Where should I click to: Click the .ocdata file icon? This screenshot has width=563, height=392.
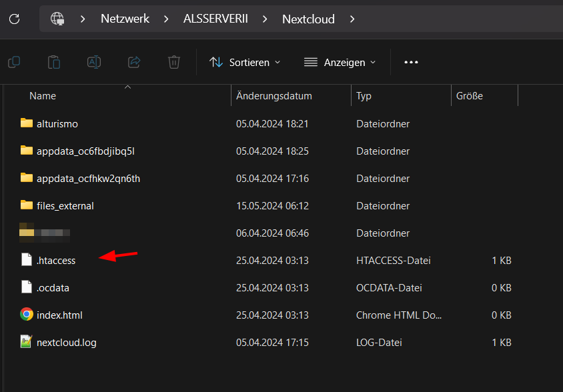[27, 287]
